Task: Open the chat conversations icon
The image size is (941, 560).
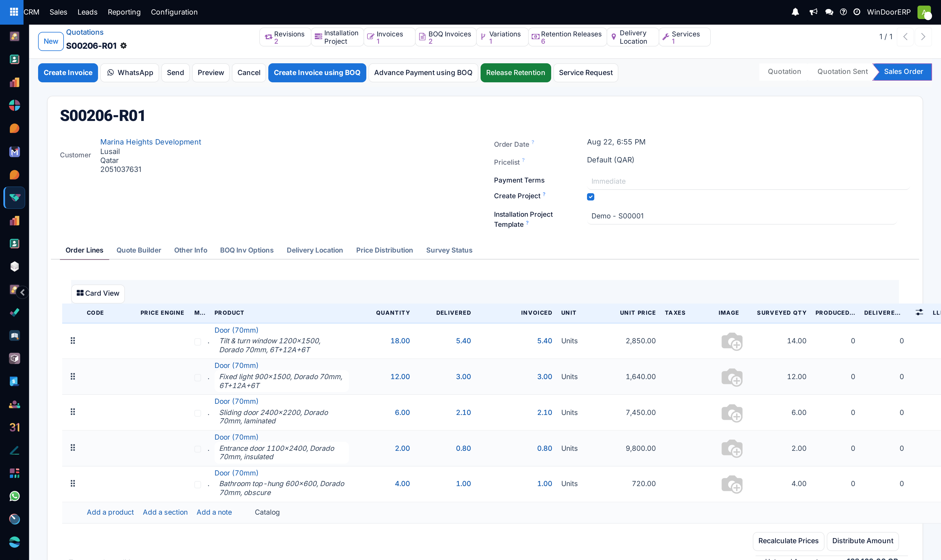Action: point(829,12)
